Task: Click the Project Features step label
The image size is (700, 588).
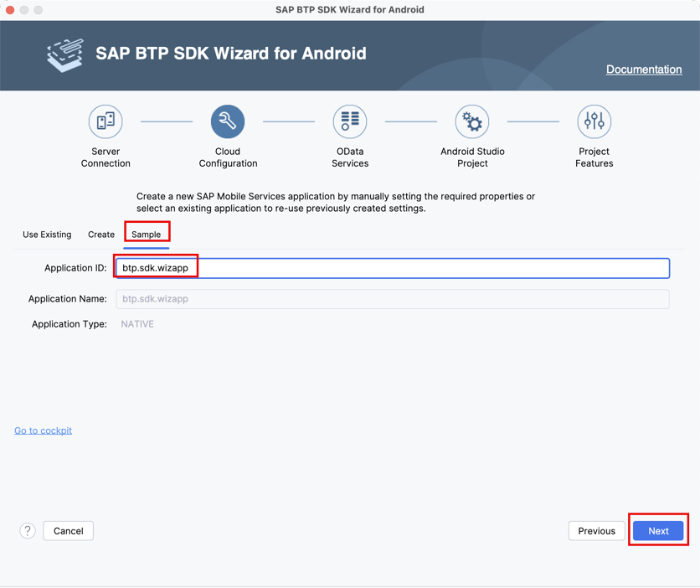Action: click(594, 157)
